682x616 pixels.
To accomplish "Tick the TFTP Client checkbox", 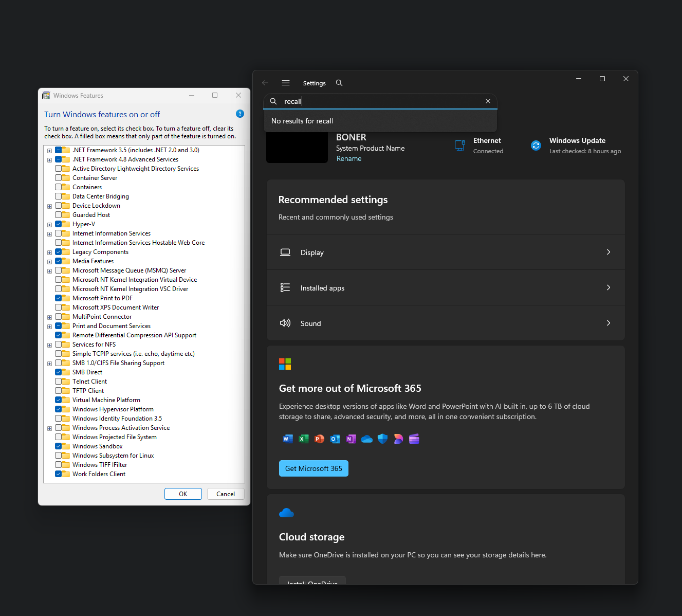I will 58,391.
